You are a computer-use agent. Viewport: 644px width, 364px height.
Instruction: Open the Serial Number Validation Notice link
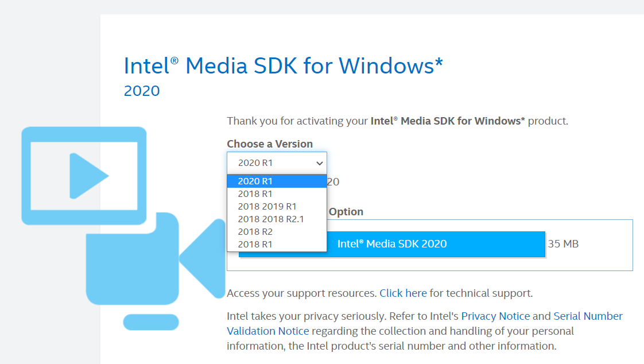pos(588,316)
